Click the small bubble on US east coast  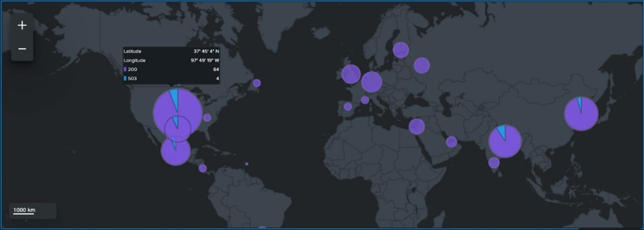tap(207, 118)
